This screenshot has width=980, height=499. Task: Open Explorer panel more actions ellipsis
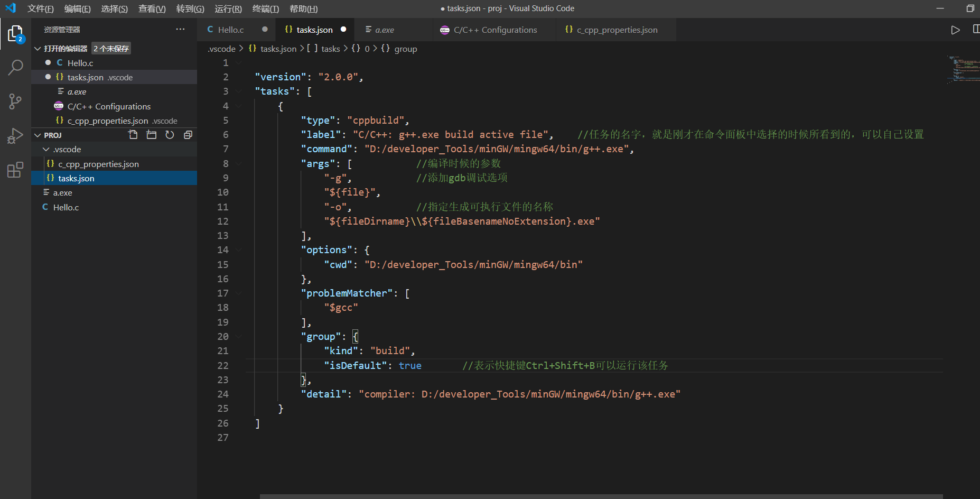pyautogui.click(x=181, y=30)
